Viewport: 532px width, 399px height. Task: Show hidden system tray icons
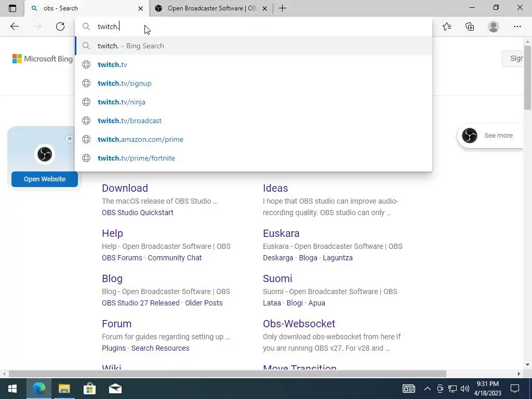pos(428,389)
